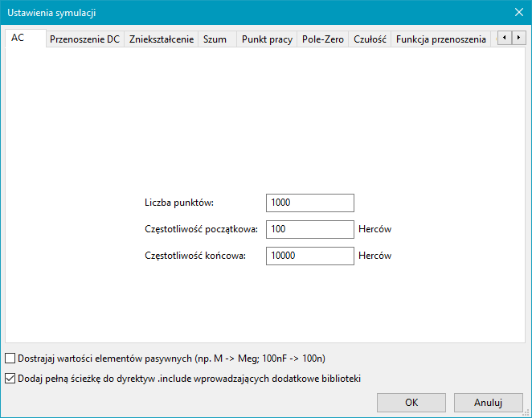The width and height of the screenshot is (532, 418).
Task: Enable Dostrajaj wartości elementów pasywnych checkbox
Action: coord(10,359)
